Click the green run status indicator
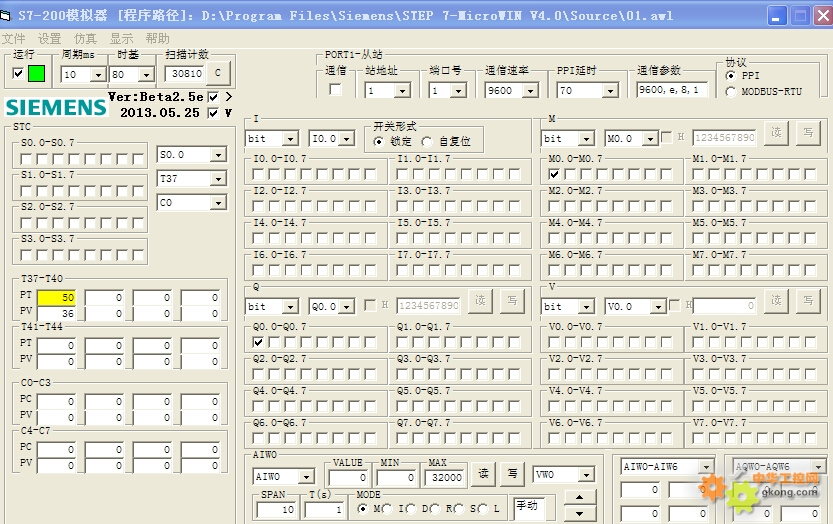The width and height of the screenshot is (833, 524). pos(36,73)
